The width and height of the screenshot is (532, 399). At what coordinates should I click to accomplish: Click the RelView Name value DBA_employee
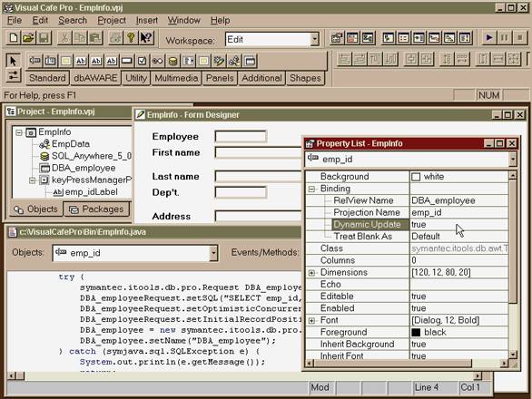(x=443, y=200)
